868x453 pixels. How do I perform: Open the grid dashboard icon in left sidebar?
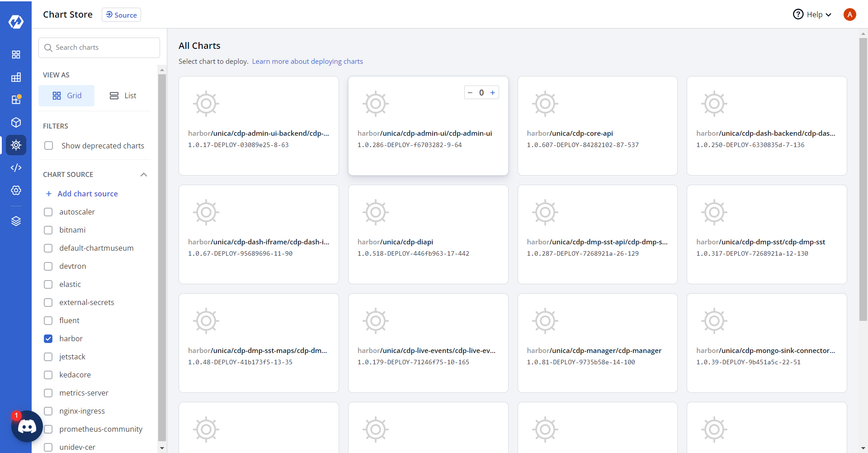click(16, 55)
